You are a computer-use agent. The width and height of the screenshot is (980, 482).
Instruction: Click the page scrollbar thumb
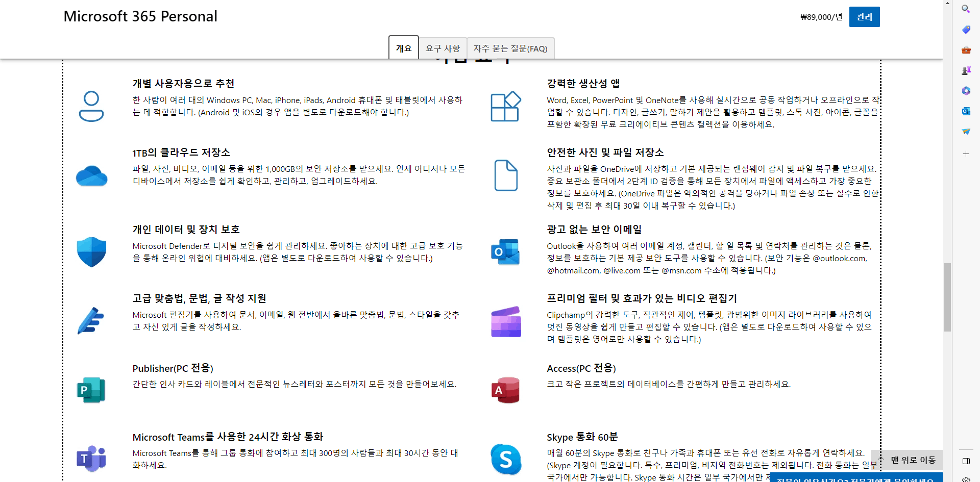click(x=947, y=297)
